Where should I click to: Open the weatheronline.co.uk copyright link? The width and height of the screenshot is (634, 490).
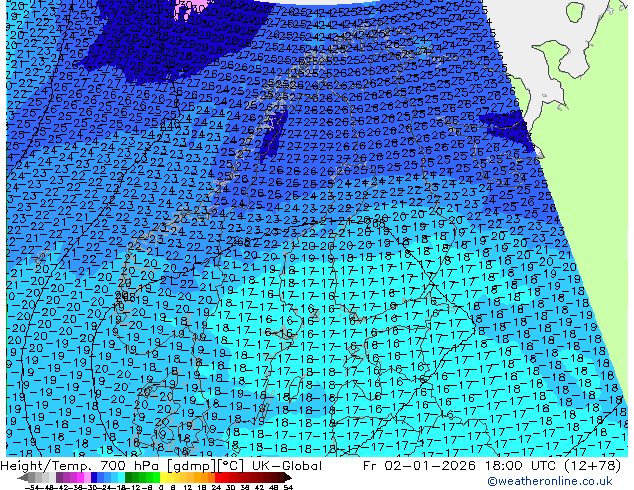tap(549, 481)
